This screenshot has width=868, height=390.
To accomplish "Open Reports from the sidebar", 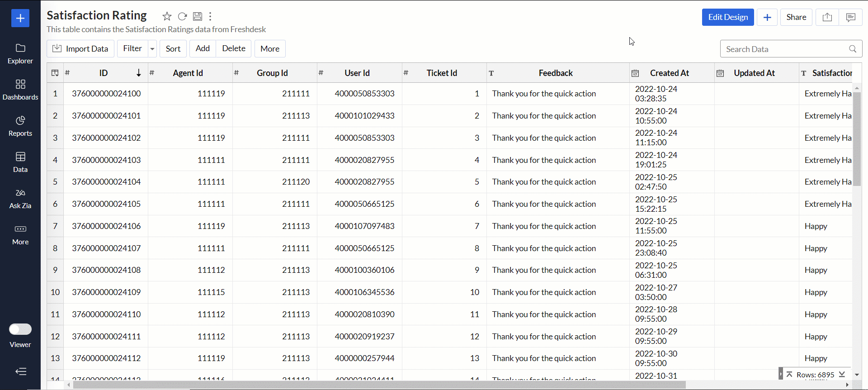I will 20,126.
